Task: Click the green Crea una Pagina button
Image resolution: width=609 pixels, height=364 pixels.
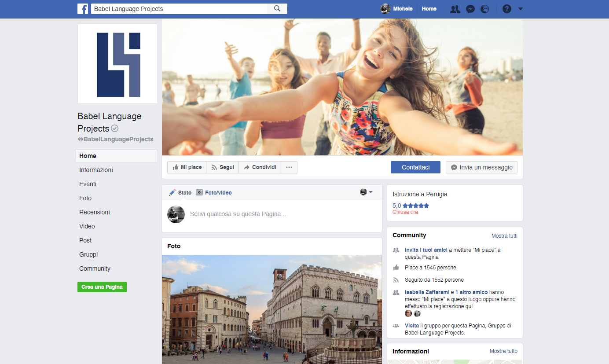Action: click(102, 287)
